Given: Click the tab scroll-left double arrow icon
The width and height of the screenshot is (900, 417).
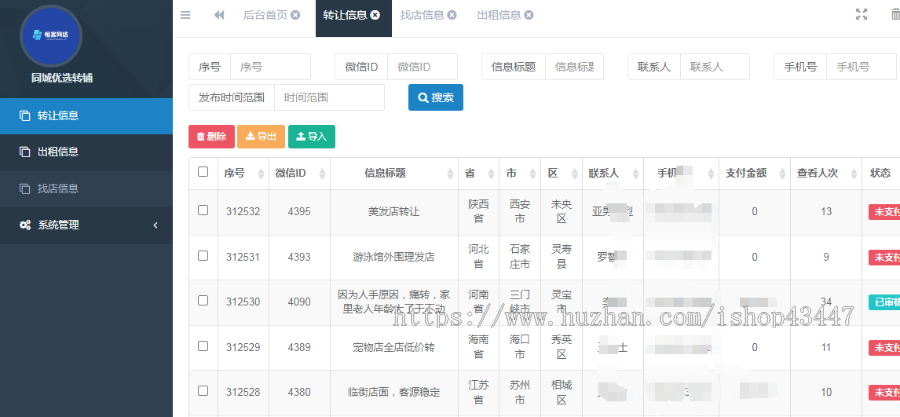Looking at the screenshot, I should pos(219,15).
